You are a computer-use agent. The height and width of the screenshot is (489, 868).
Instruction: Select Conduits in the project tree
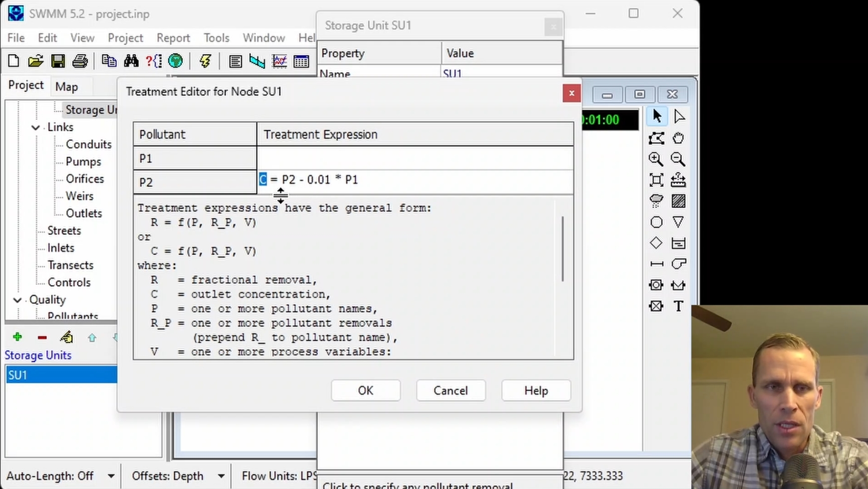89,144
